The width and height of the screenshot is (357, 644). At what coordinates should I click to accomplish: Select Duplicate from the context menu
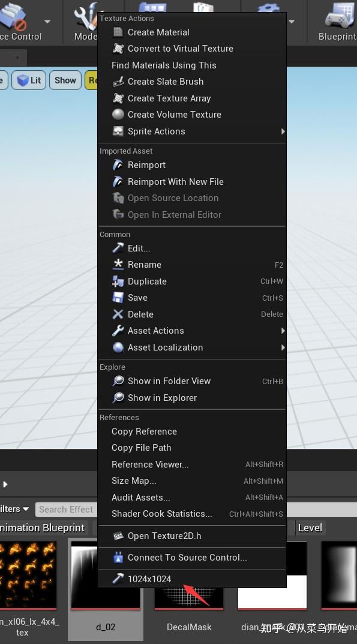point(147,281)
